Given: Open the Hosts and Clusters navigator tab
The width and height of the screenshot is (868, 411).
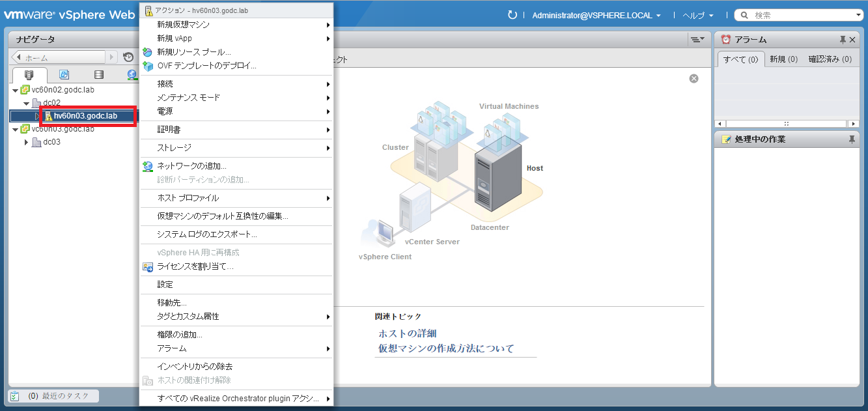Looking at the screenshot, I should (29, 75).
